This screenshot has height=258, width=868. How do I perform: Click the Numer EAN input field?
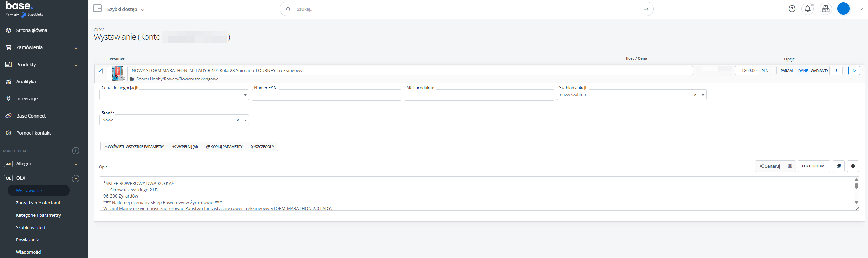326,95
